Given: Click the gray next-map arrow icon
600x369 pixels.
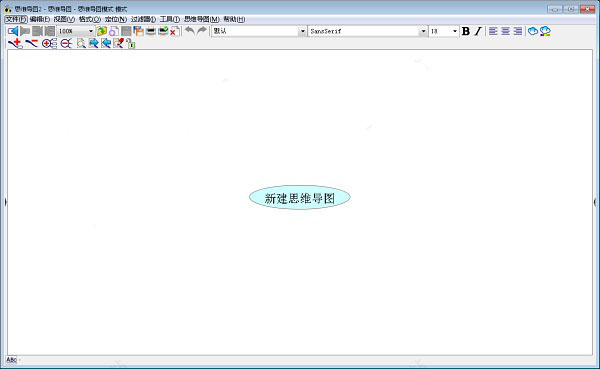Looking at the screenshot, I should point(25,31).
